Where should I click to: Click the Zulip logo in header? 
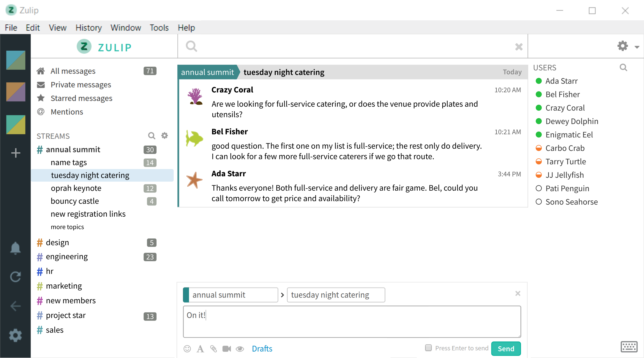click(104, 47)
